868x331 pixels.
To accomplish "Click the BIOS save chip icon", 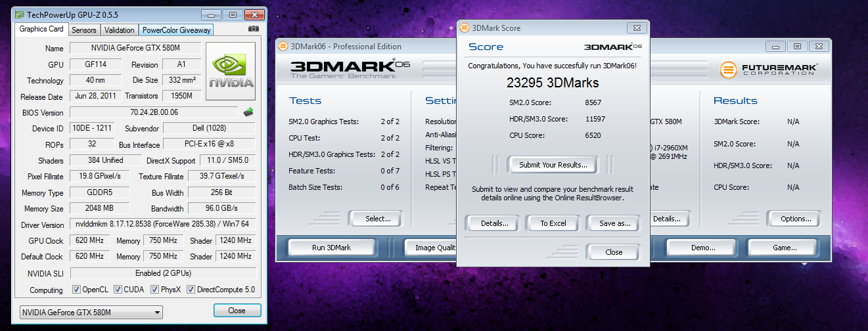I will point(248,112).
